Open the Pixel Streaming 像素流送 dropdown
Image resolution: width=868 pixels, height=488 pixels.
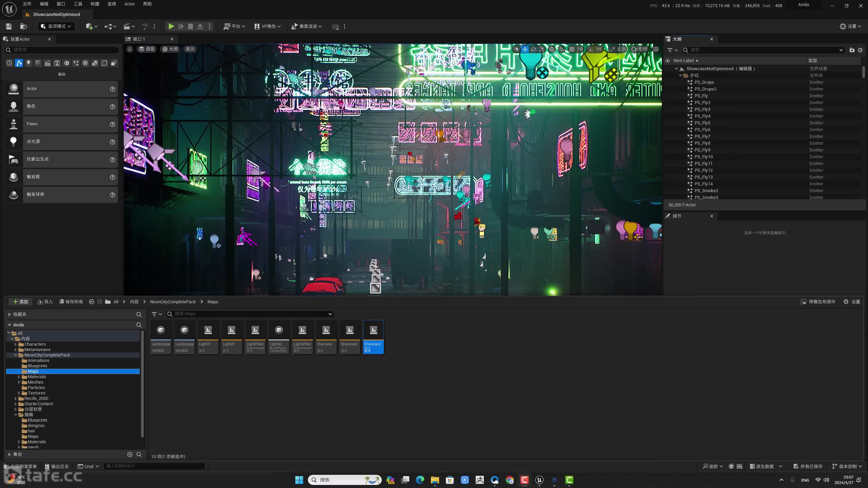tap(307, 26)
